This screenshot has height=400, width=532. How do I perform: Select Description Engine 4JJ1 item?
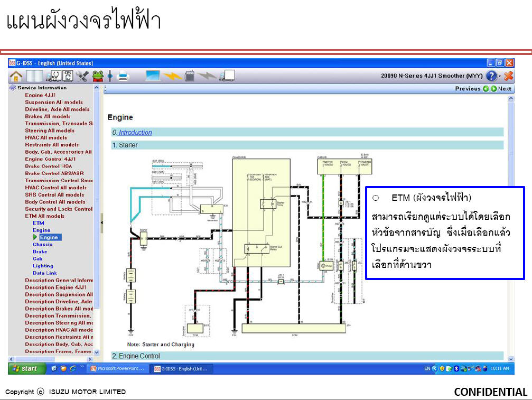click(55, 287)
